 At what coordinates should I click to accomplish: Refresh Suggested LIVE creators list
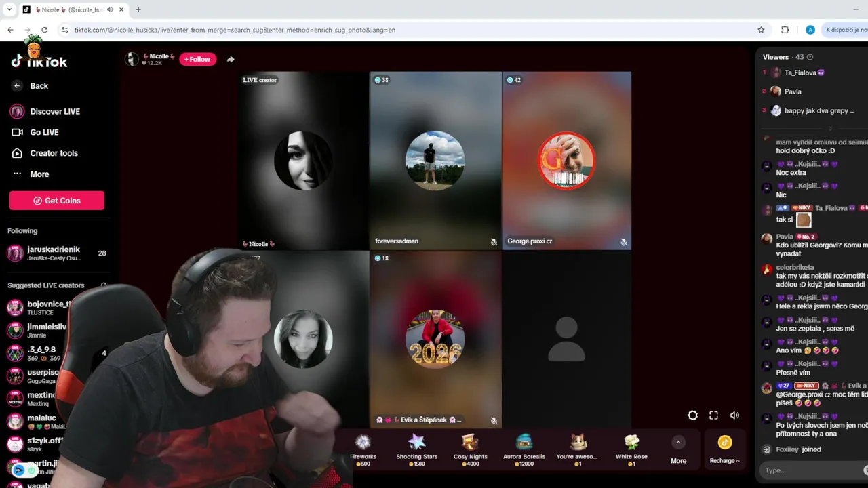click(x=104, y=285)
